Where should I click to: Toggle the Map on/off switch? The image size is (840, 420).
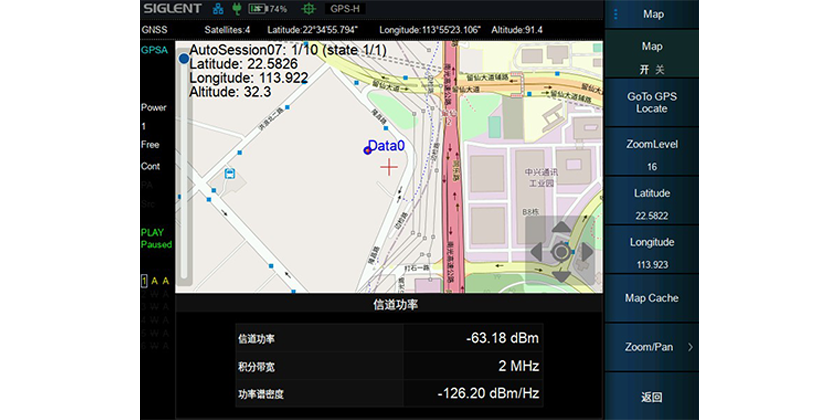[652, 58]
